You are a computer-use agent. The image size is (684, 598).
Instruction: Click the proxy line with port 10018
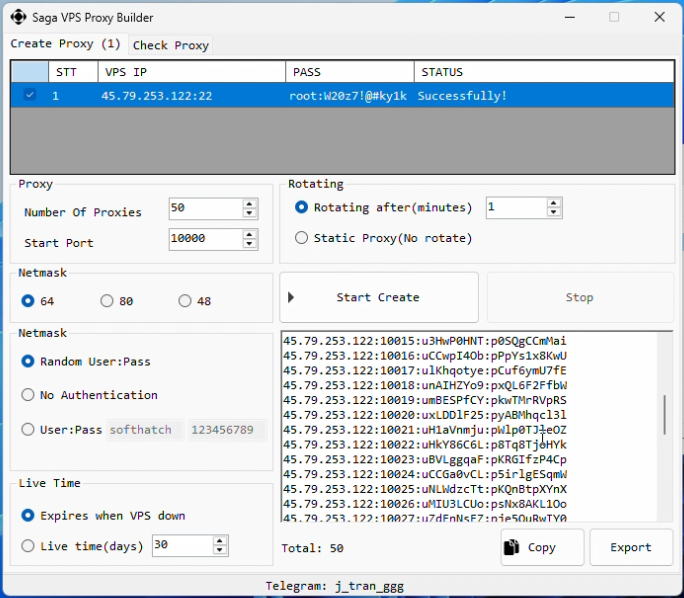425,386
